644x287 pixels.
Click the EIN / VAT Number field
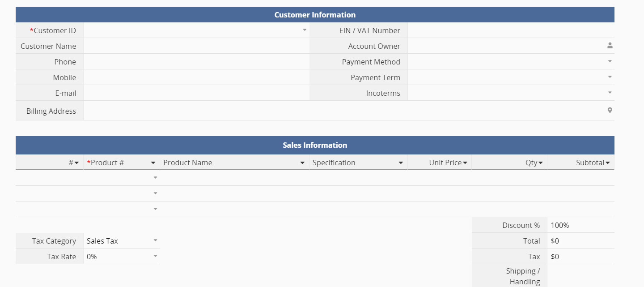click(511, 30)
